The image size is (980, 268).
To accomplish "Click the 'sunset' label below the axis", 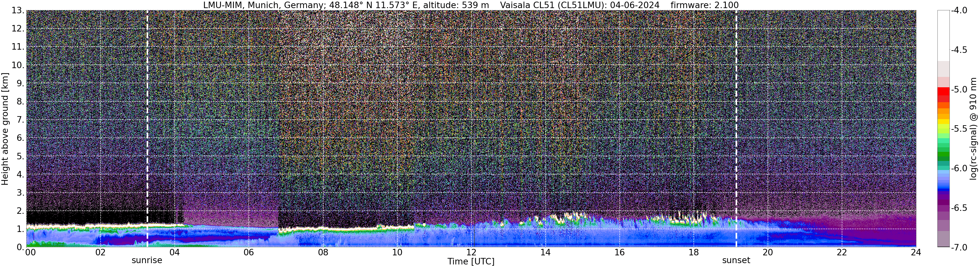I will 736,261.
